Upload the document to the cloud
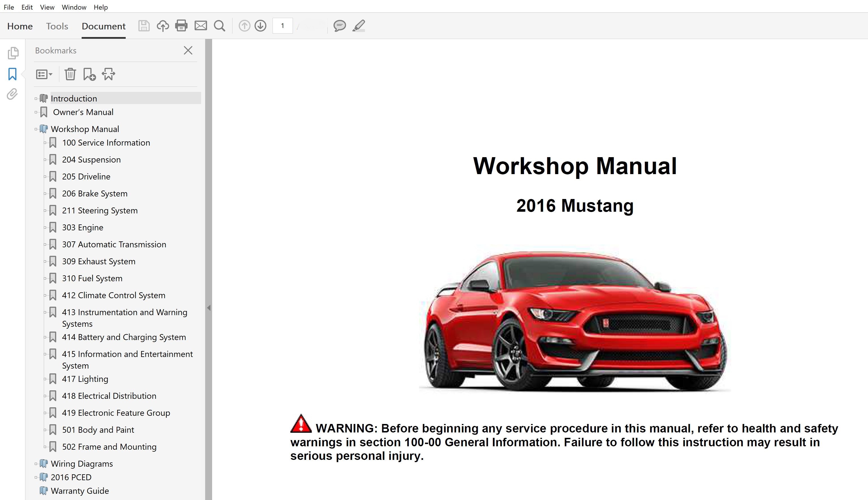Screen dimensions: 868x500 (x=163, y=26)
